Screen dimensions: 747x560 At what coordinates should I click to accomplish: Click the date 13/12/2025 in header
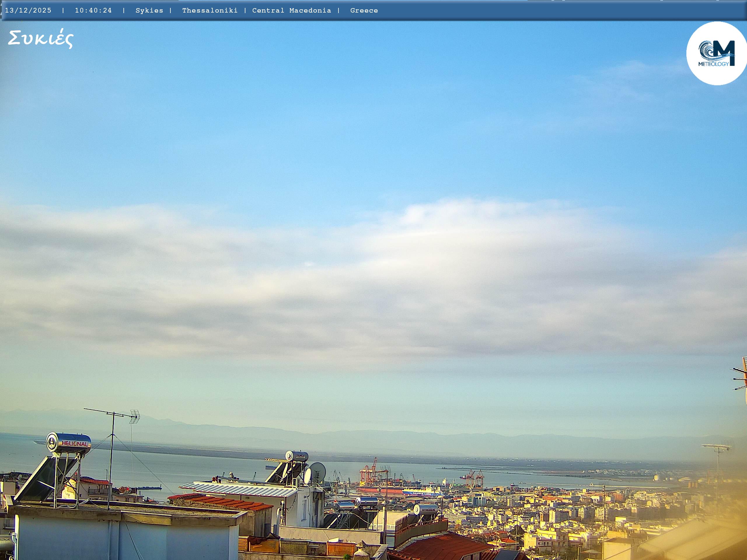(x=28, y=10)
